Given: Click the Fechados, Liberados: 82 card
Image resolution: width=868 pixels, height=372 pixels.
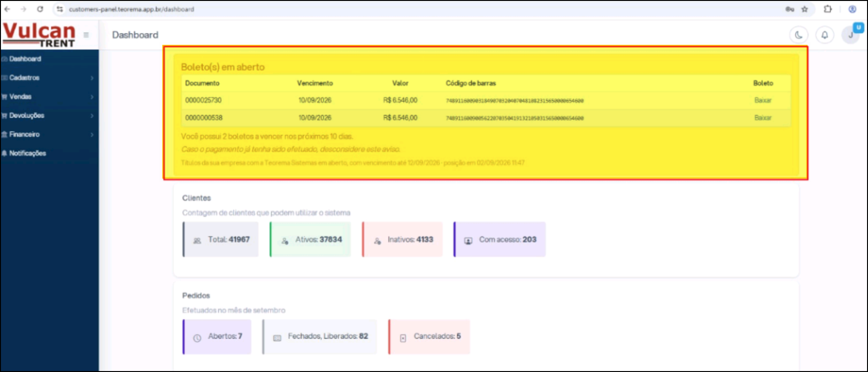Looking at the screenshot, I should [320, 337].
